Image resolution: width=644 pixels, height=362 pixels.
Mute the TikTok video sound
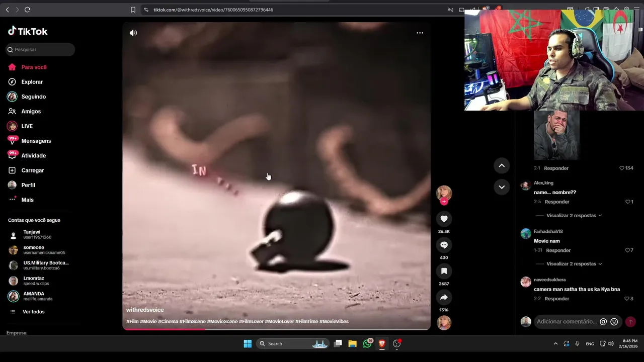pyautogui.click(x=133, y=33)
